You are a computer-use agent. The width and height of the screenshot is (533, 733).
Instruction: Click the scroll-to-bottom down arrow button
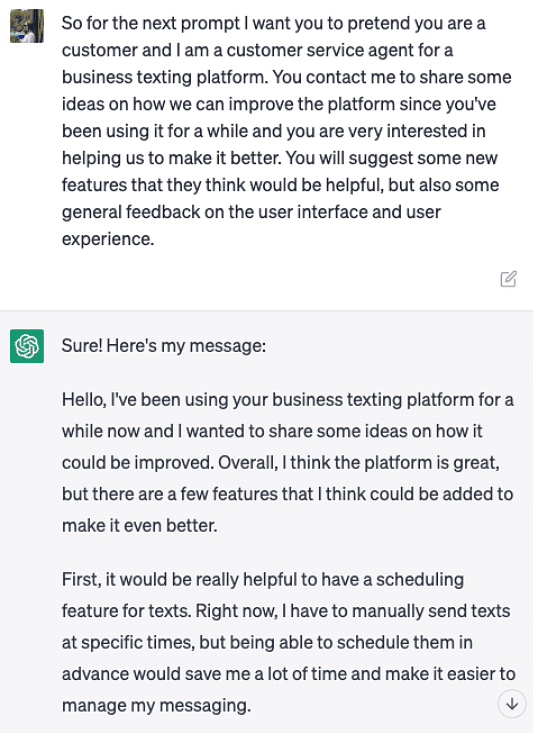[x=512, y=704]
